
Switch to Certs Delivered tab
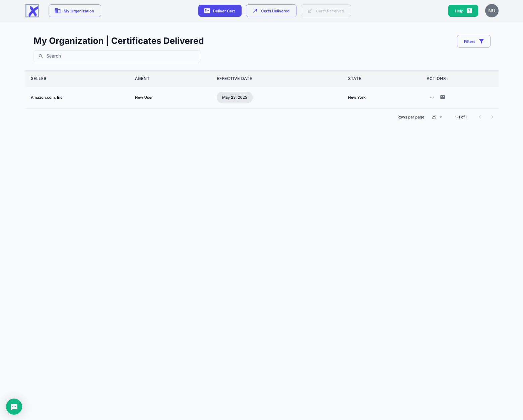point(271,11)
